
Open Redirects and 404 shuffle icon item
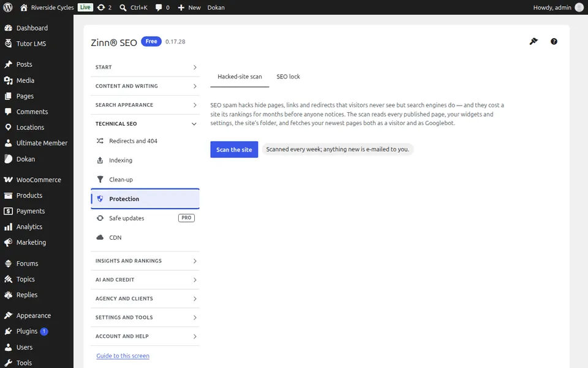point(145,141)
